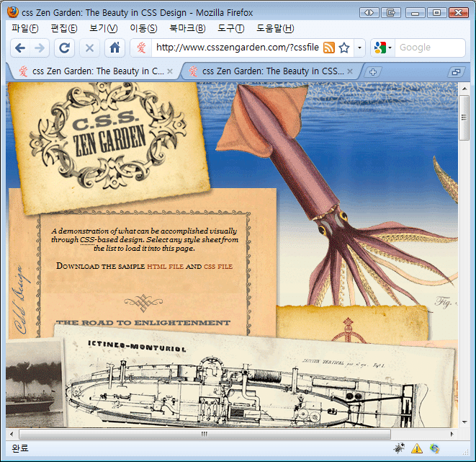Close the second css Zen Garden tab
The width and height of the screenshot is (476, 462).
click(350, 71)
